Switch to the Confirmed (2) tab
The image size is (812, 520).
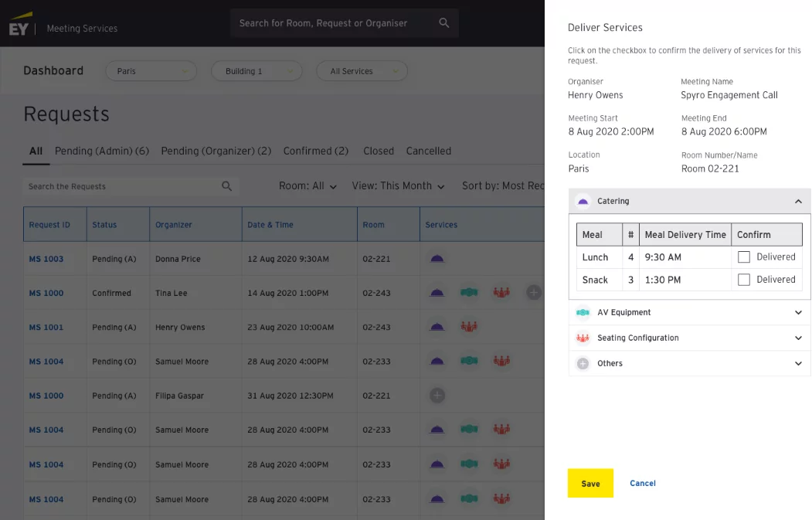315,151
